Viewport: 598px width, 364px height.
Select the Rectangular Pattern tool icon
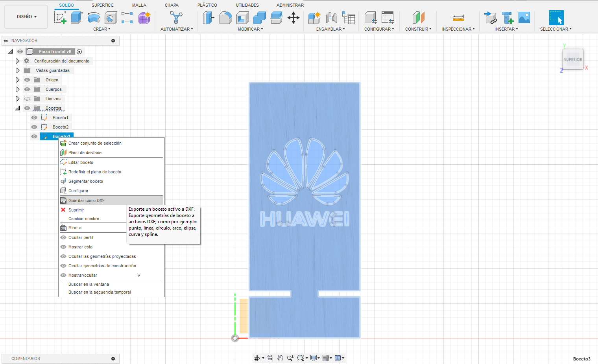pos(127,17)
